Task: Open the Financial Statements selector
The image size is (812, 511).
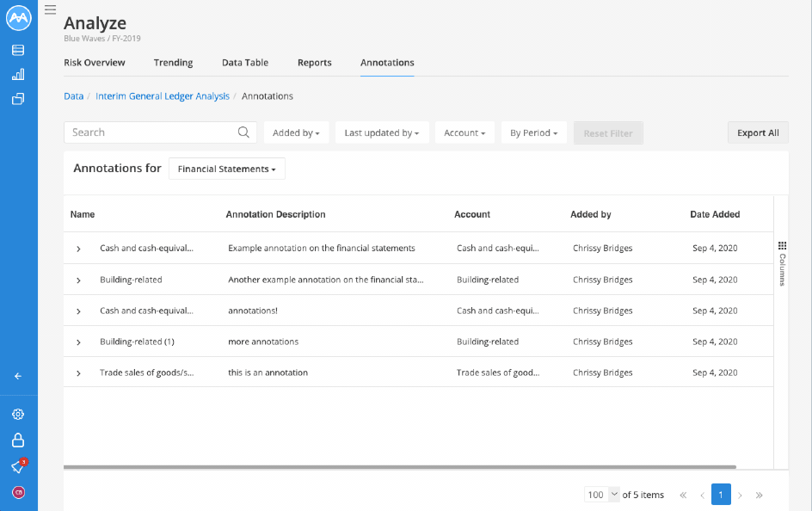Action: coord(226,169)
